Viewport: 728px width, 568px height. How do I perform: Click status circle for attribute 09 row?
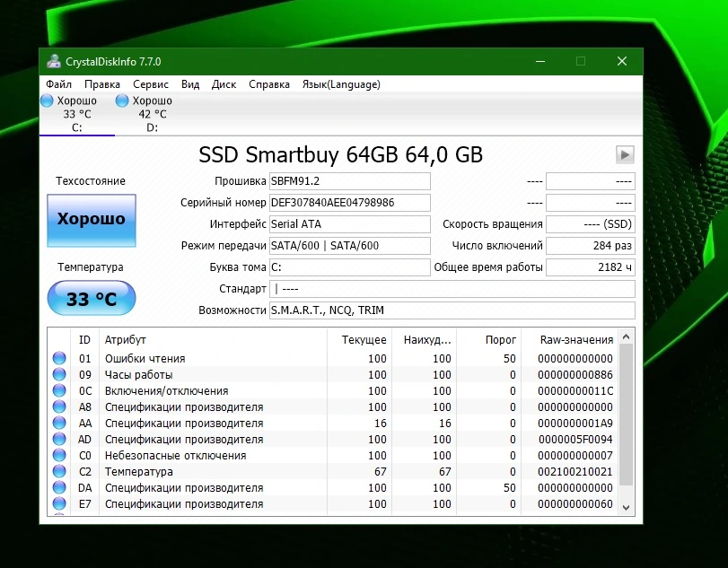tap(59, 374)
